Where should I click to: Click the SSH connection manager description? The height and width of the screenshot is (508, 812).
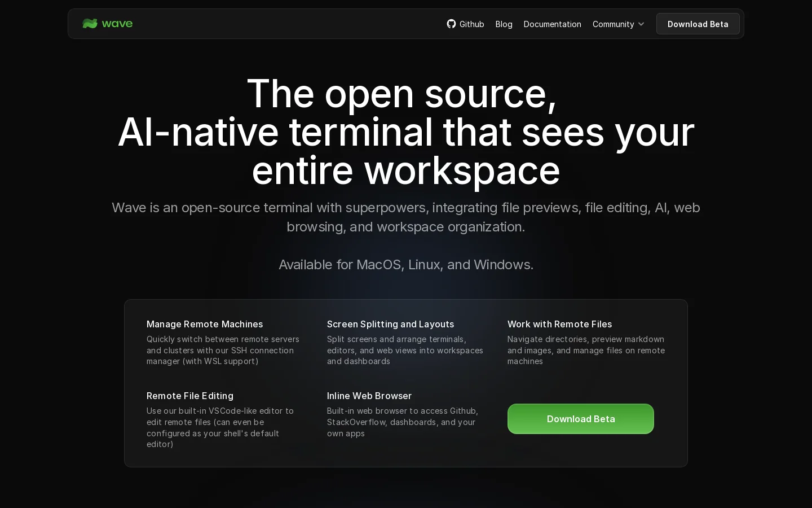click(x=223, y=350)
